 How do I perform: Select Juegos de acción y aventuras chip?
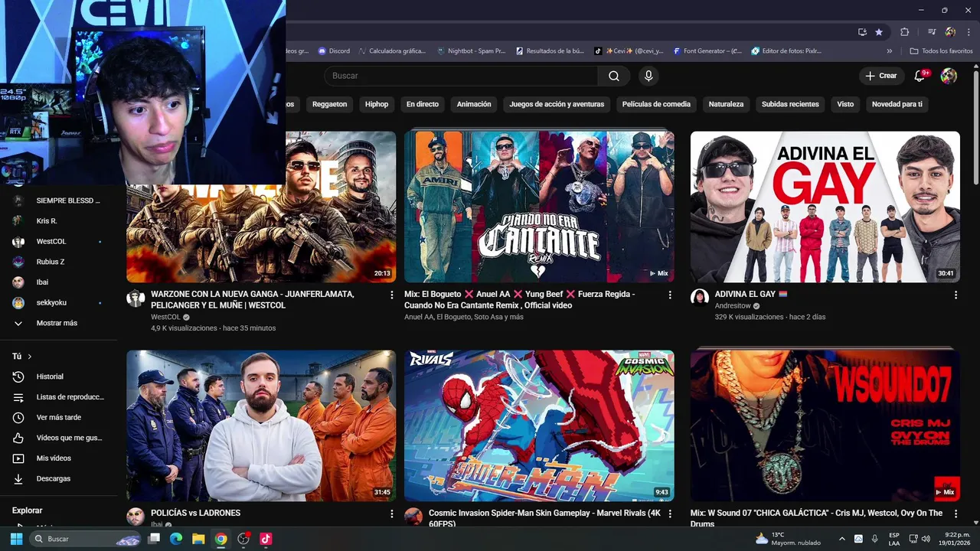557,104
